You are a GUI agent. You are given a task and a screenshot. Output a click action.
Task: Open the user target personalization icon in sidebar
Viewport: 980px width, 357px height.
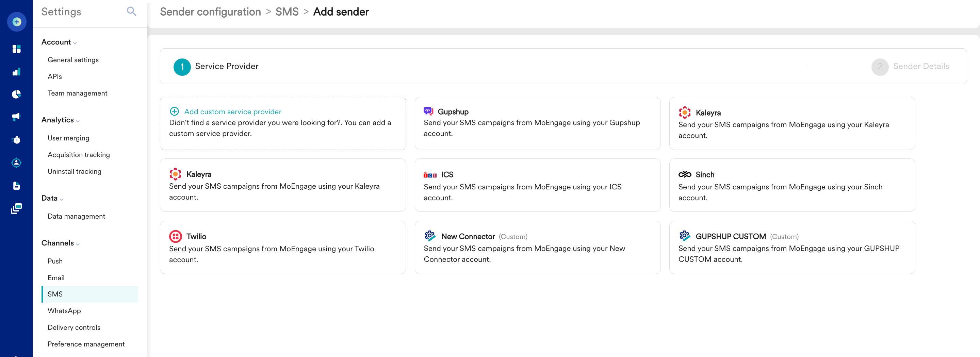tap(16, 163)
